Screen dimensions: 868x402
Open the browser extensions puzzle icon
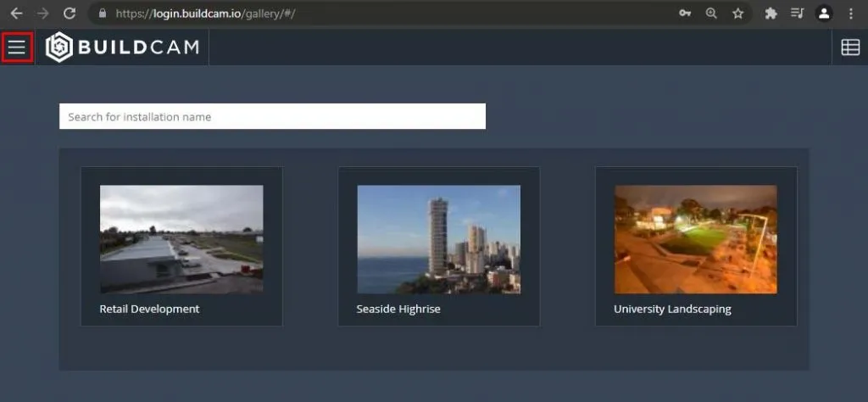click(x=771, y=14)
